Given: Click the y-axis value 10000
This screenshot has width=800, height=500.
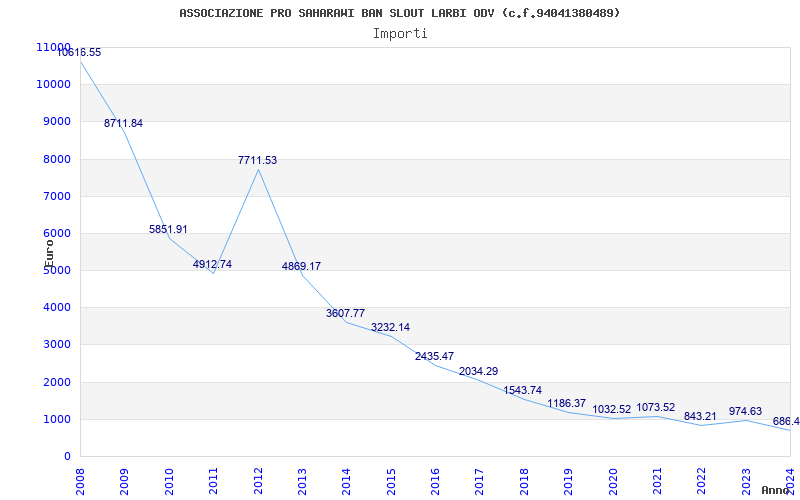Looking at the screenshot, I should pos(53,84).
